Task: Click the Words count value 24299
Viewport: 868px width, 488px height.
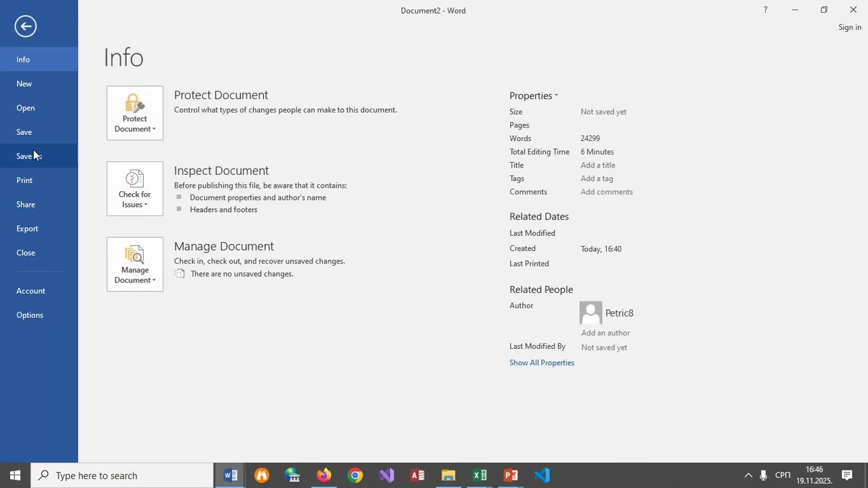Action: 590,138
